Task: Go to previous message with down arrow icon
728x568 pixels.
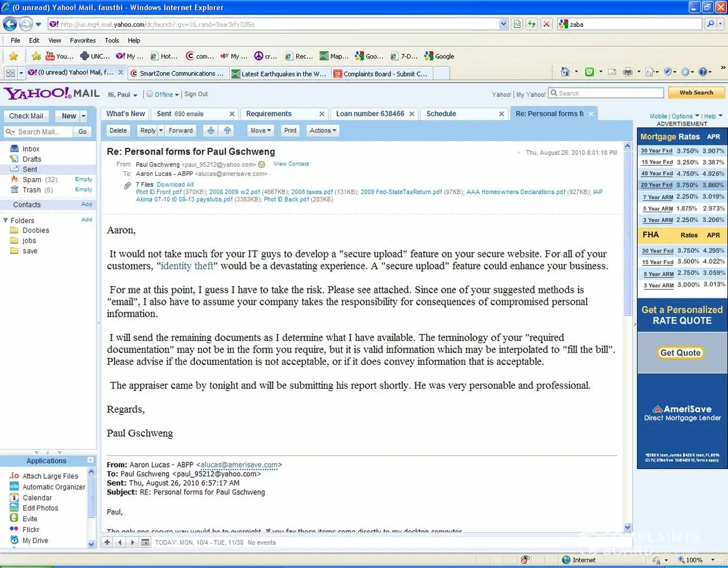Action: [211, 131]
